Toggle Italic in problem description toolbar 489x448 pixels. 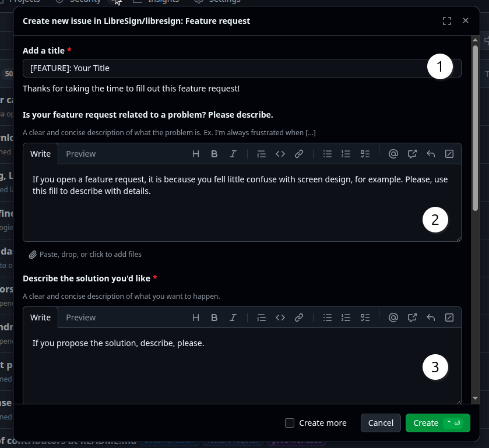tap(233, 154)
